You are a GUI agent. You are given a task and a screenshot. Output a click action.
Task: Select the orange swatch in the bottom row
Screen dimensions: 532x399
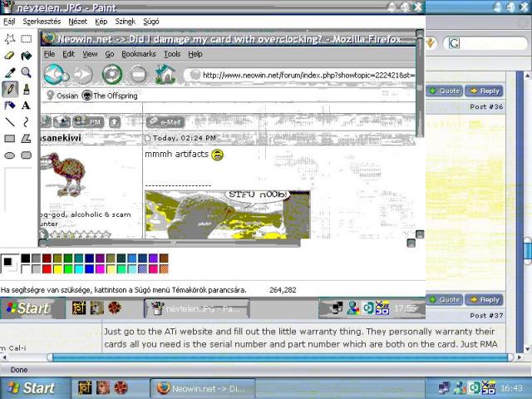[164, 269]
